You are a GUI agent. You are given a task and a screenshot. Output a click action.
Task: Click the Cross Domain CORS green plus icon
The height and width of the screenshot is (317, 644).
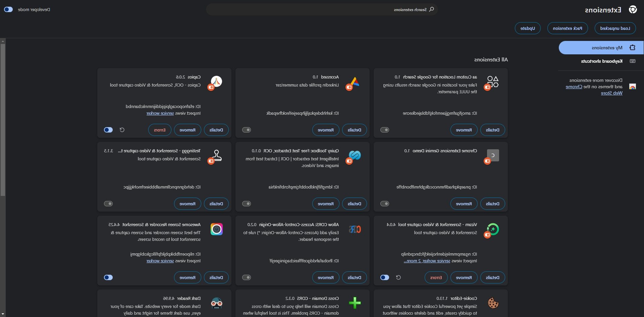[355, 303]
